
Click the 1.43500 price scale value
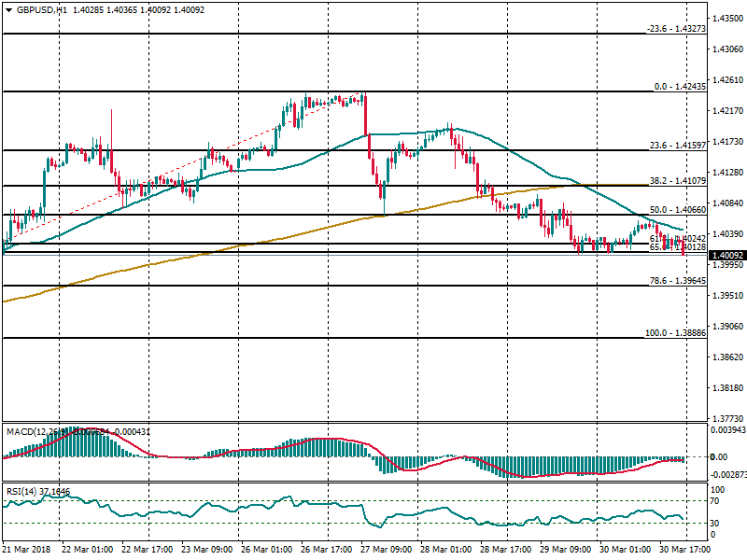[727, 19]
